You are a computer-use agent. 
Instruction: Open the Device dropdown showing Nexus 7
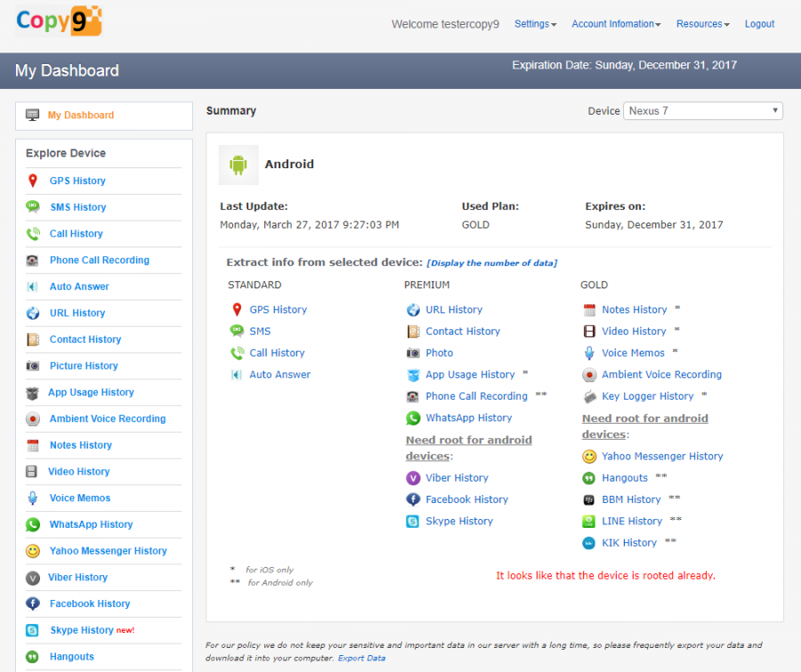[703, 111]
